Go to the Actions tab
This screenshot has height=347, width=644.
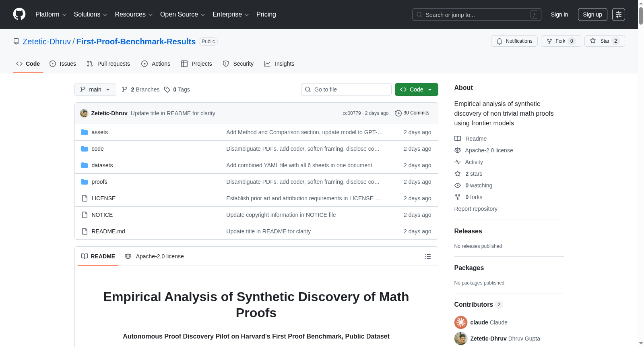point(156,64)
